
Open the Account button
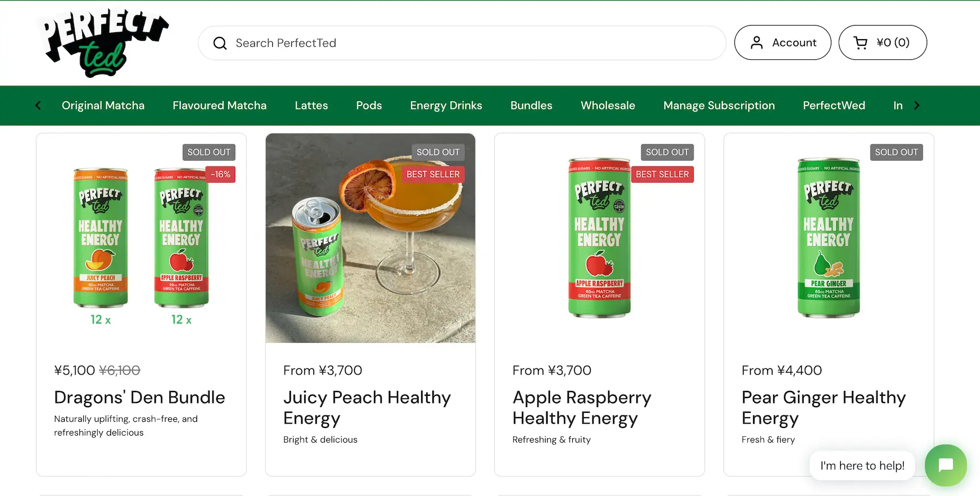pyautogui.click(x=782, y=42)
